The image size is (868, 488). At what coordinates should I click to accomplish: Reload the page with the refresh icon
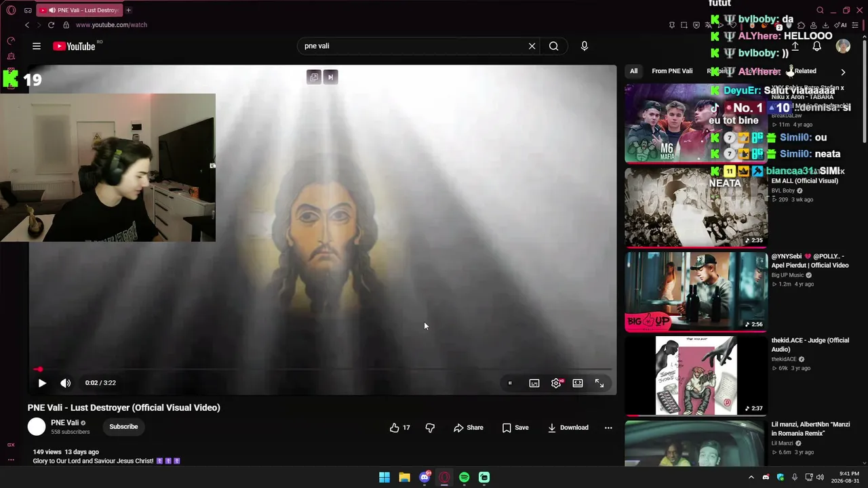point(51,25)
